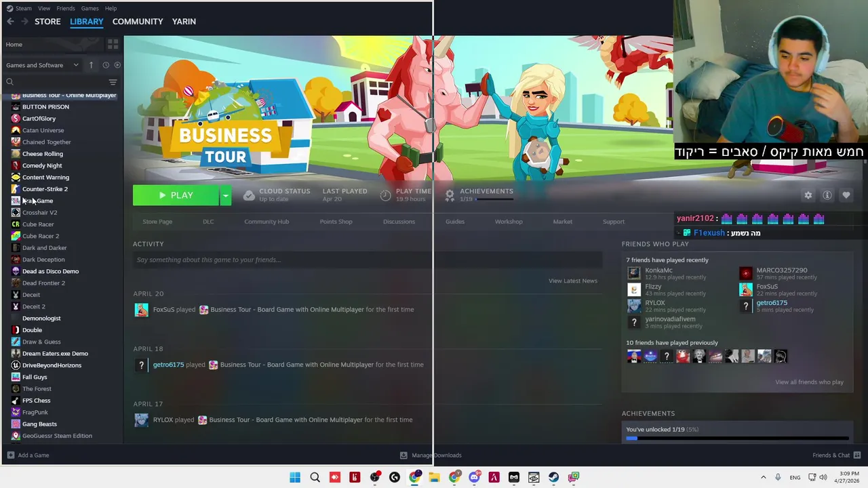Open the Market link
868x488 pixels.
(x=562, y=222)
